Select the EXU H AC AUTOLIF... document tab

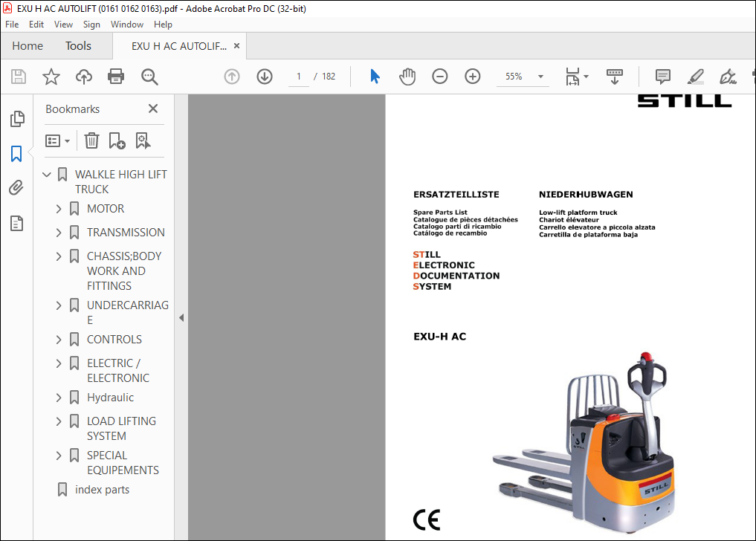click(178, 46)
